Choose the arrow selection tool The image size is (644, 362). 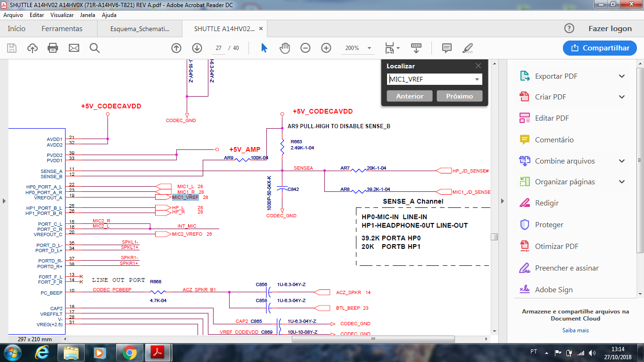[x=264, y=48]
